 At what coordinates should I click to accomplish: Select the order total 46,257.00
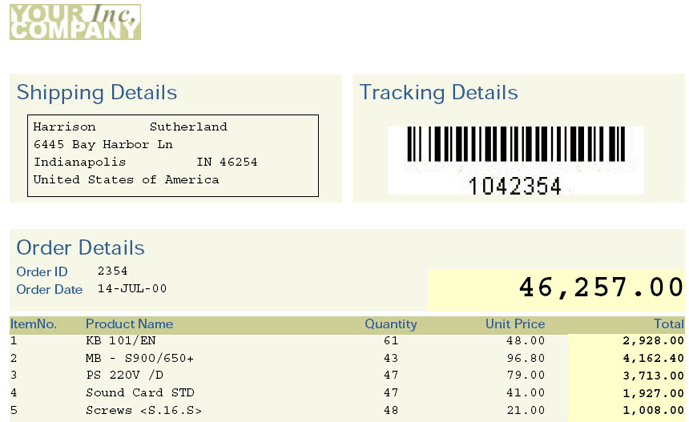[x=601, y=288]
